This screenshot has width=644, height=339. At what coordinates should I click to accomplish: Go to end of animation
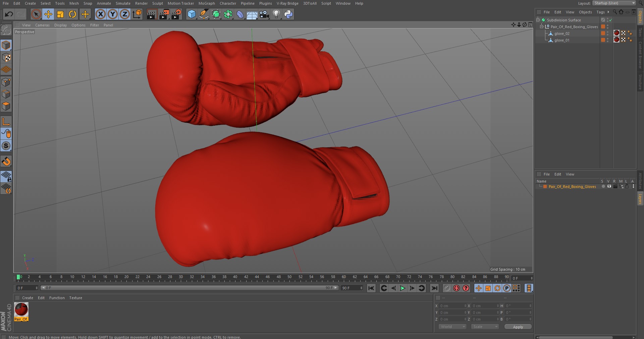coord(434,288)
